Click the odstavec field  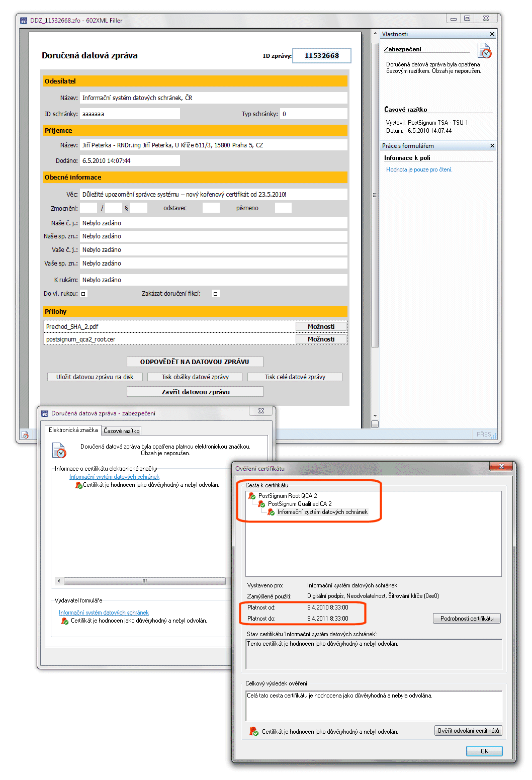coord(211,208)
